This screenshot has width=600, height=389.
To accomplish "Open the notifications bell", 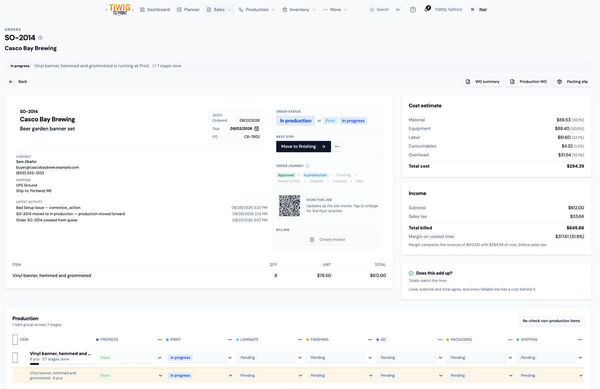I will 427,9.
